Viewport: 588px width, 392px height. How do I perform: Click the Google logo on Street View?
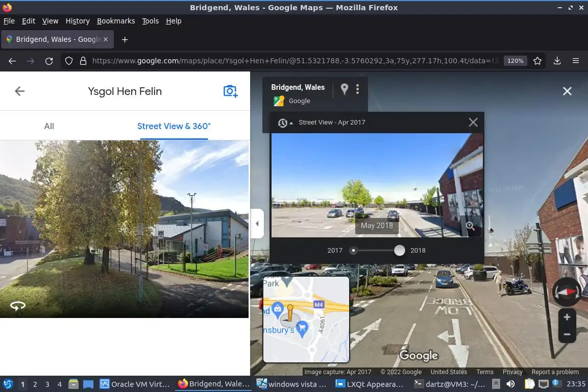click(x=419, y=356)
